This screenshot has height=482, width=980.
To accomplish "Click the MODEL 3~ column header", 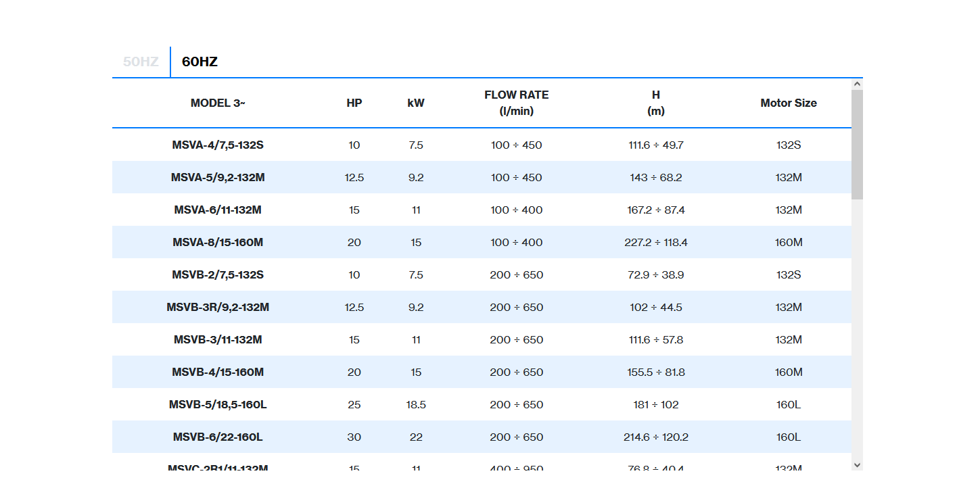I will 218,103.
